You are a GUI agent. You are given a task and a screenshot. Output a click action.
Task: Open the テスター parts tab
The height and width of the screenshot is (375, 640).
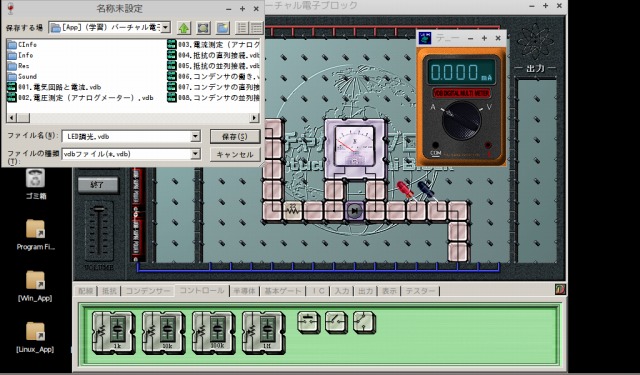[420, 291]
